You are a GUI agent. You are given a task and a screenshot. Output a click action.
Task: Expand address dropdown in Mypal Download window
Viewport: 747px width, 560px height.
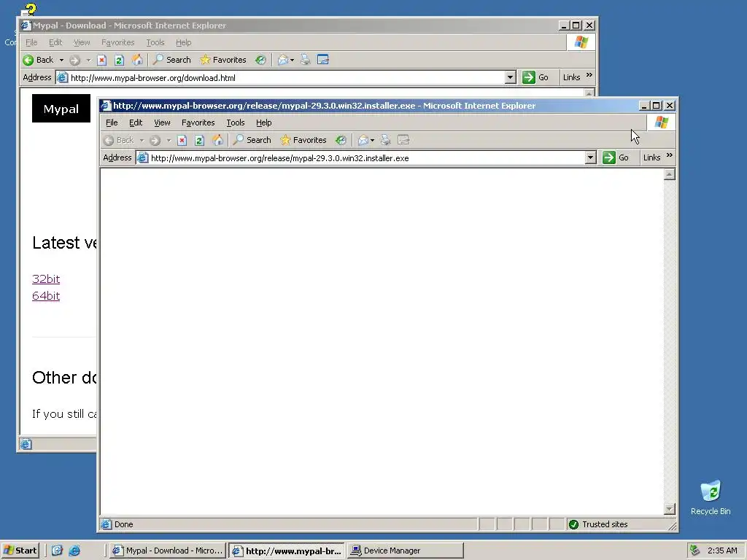click(x=510, y=77)
